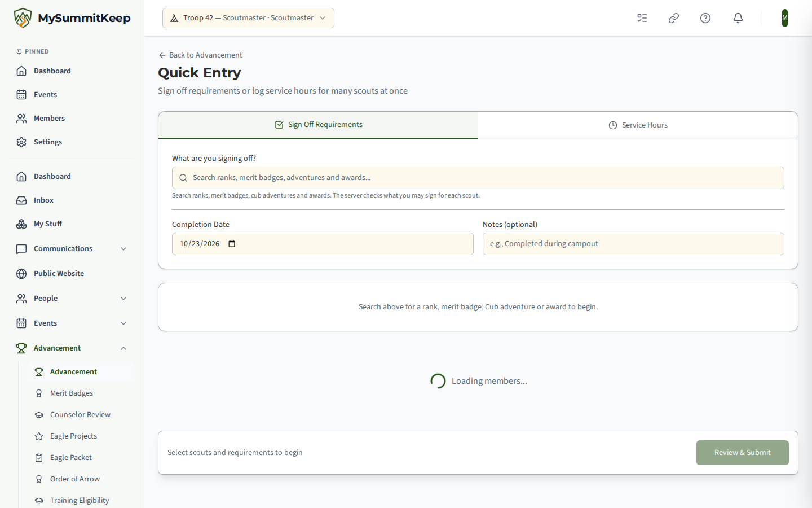Open Order of Arrow in sidebar
The image size is (812, 508).
82,479
